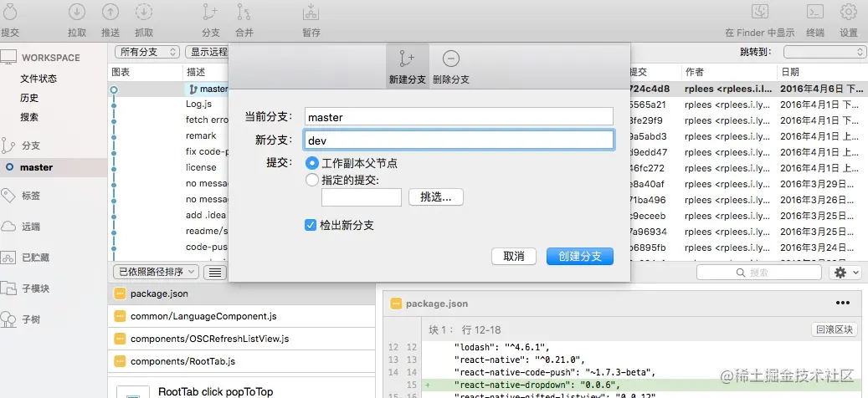
Task: Select the add .idea commit row
Action: pyautogui.click(x=205, y=215)
